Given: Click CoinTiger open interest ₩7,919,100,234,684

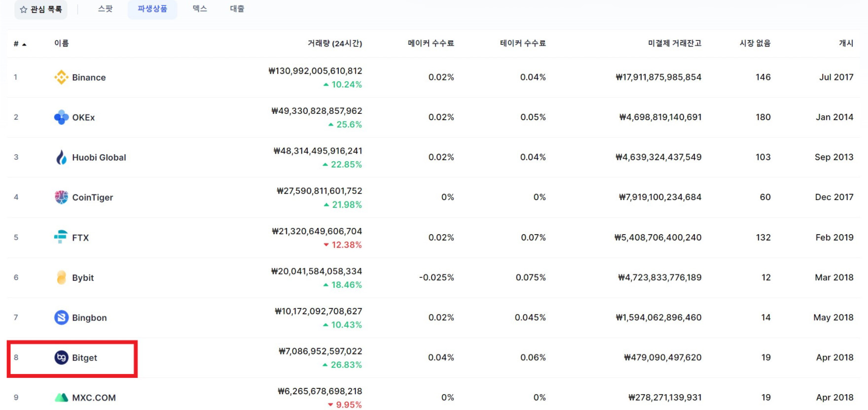Looking at the screenshot, I should (660, 197).
